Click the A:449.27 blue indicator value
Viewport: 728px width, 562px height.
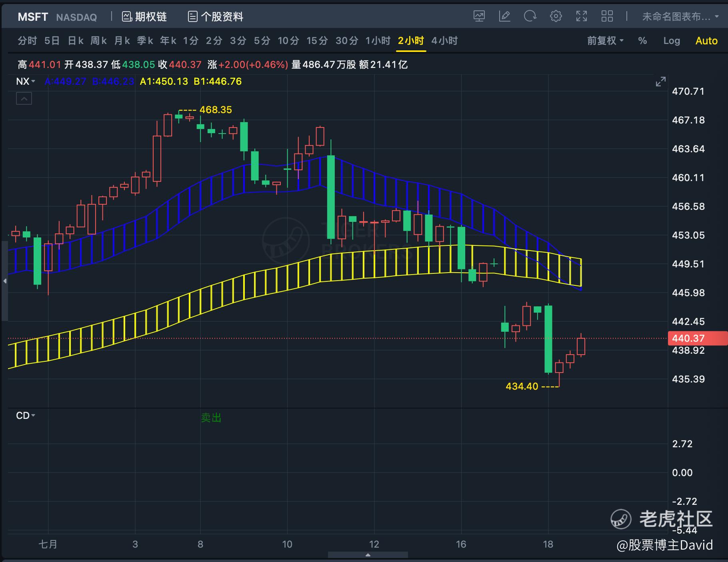coord(66,81)
